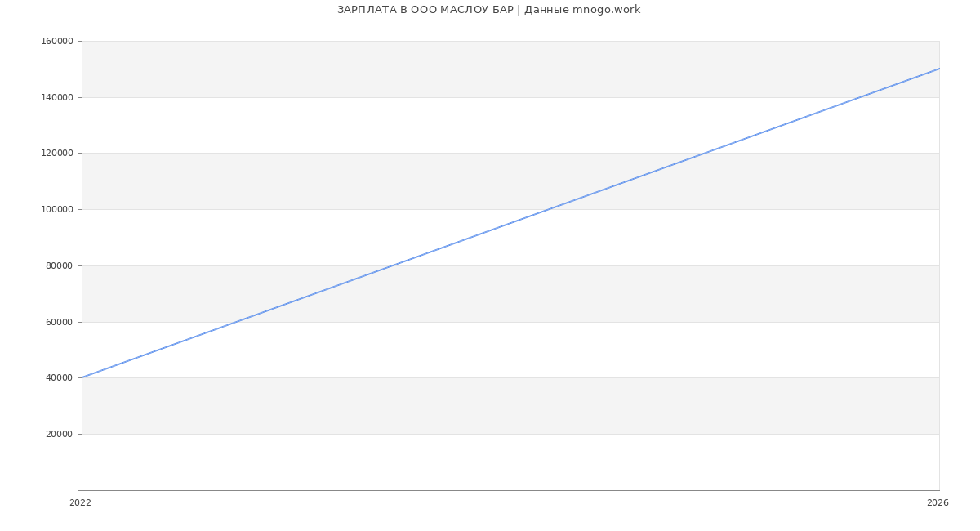This screenshot has width=980, height=531.
Task: Click the mnogo.work text in the title
Action: tap(605, 10)
